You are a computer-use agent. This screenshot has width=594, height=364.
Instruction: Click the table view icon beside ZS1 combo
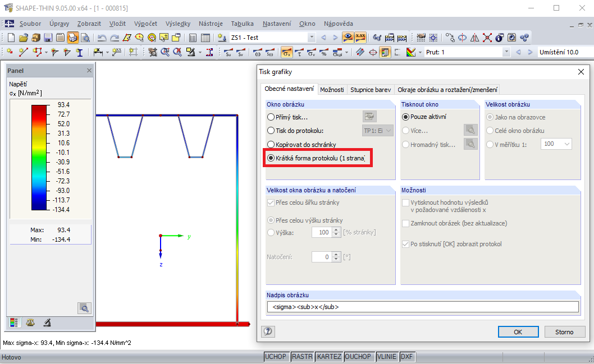(x=205, y=38)
